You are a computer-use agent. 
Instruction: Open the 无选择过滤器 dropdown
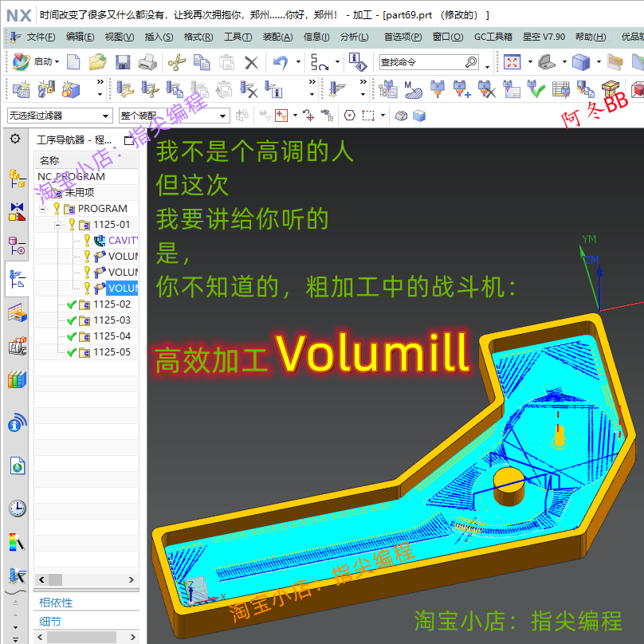pyautogui.click(x=108, y=116)
